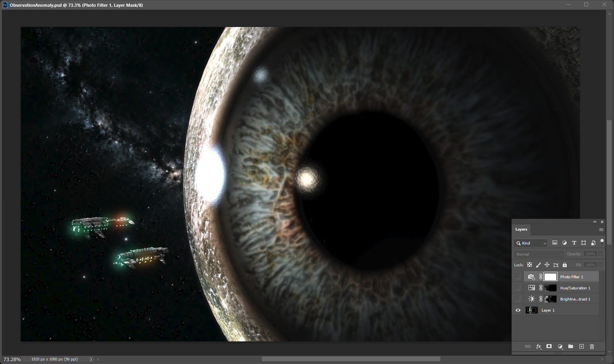Create new fill or adjustment layer
The image size is (614, 364).
[x=560, y=347]
